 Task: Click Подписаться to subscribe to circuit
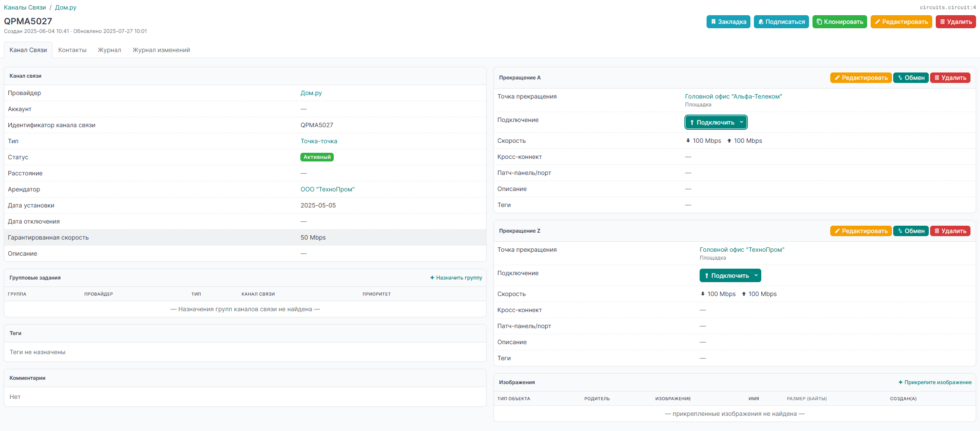(781, 22)
